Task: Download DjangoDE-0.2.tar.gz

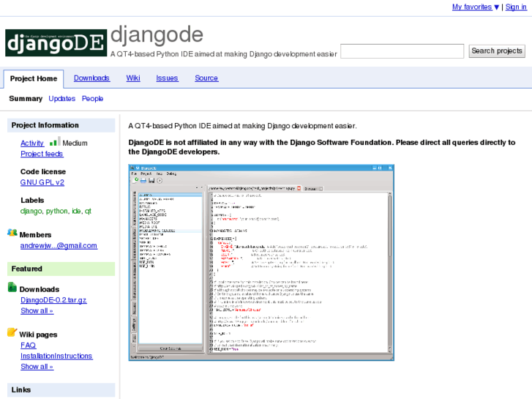Action: 53,300
